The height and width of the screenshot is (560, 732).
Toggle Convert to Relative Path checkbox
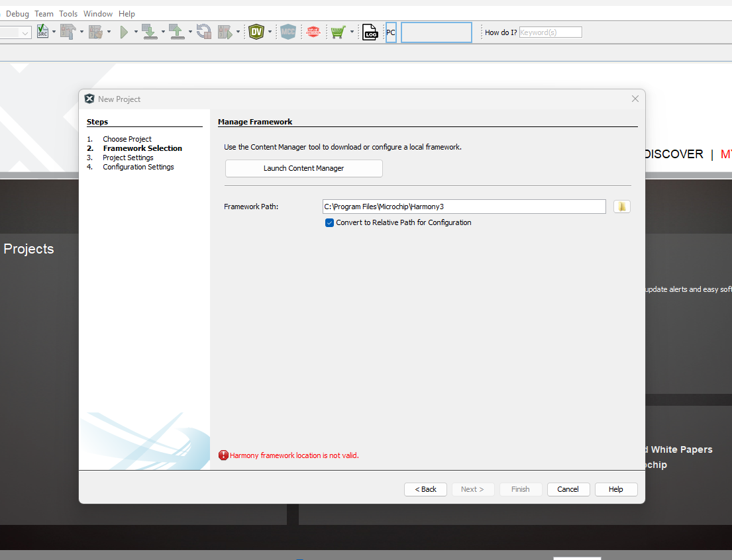tap(330, 222)
